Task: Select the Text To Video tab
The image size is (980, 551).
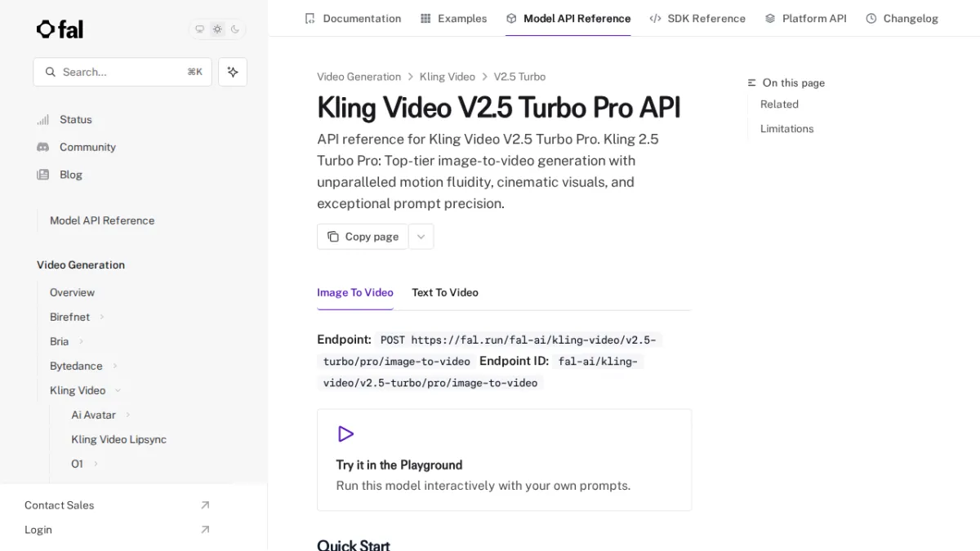Action: (x=445, y=292)
